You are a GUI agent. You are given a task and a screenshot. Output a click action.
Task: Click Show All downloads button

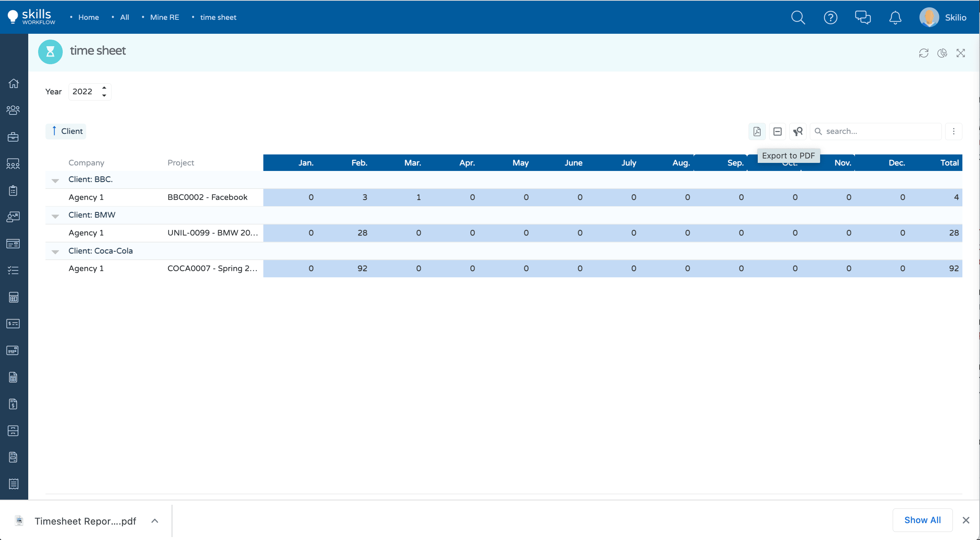(x=922, y=520)
